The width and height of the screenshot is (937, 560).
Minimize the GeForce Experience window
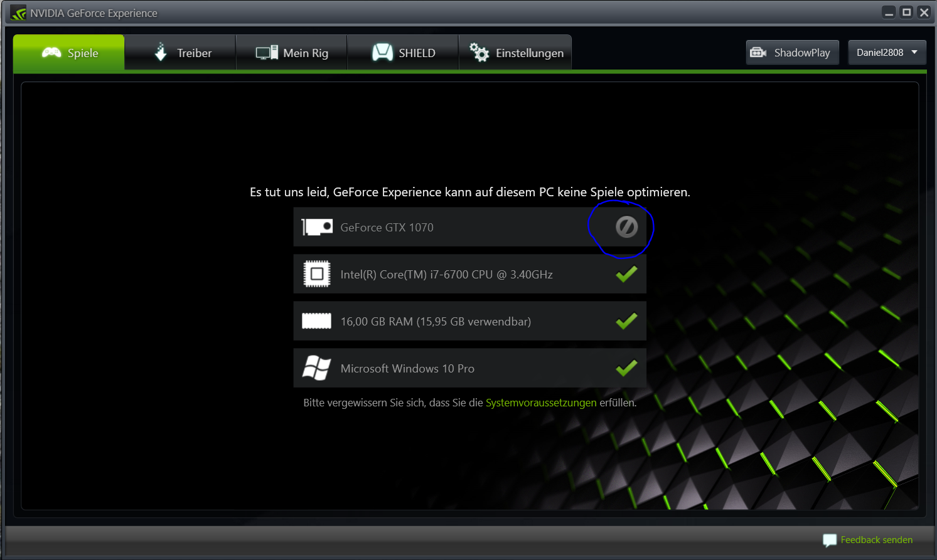tap(889, 13)
